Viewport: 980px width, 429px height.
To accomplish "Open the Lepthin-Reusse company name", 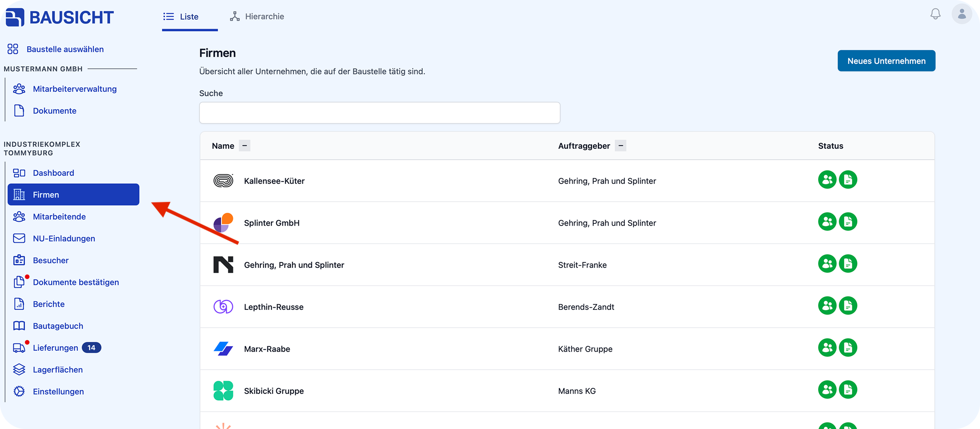I will click(274, 307).
